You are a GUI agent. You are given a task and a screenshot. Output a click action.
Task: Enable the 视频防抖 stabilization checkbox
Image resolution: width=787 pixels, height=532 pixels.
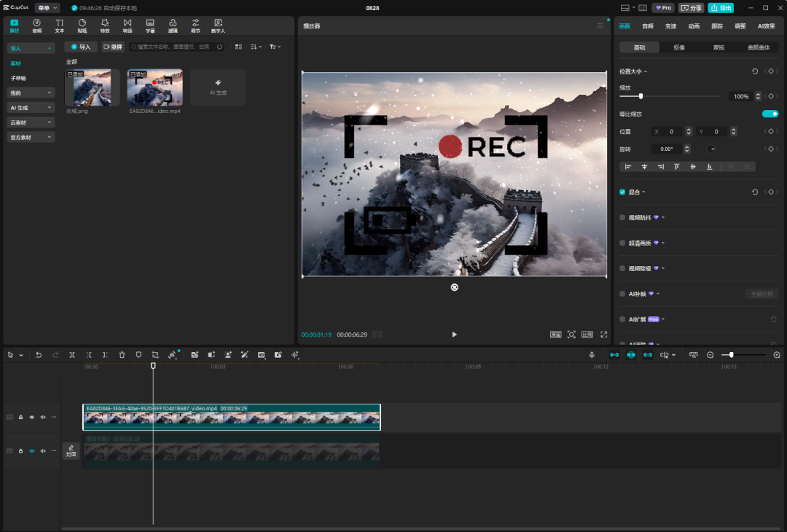coord(622,217)
